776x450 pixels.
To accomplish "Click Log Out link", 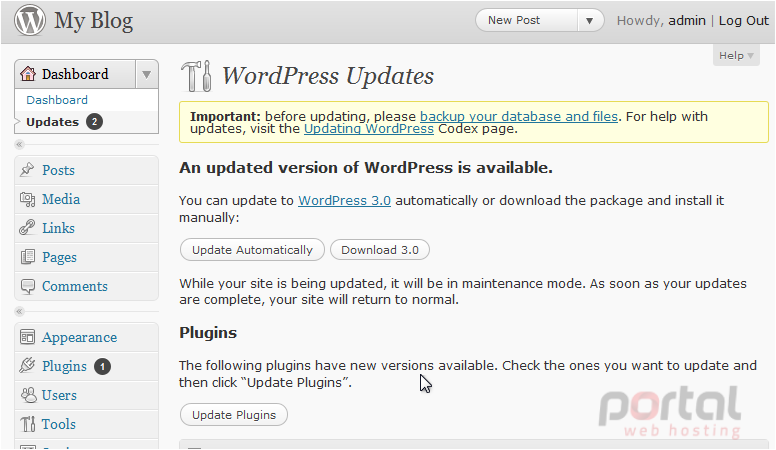I will [744, 20].
